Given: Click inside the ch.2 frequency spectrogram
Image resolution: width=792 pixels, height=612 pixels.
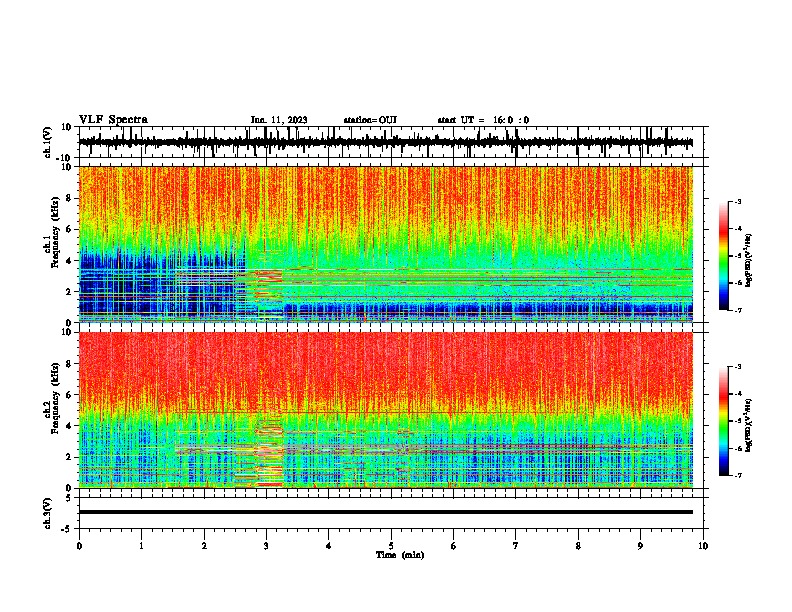Looking at the screenshot, I should point(385,410).
